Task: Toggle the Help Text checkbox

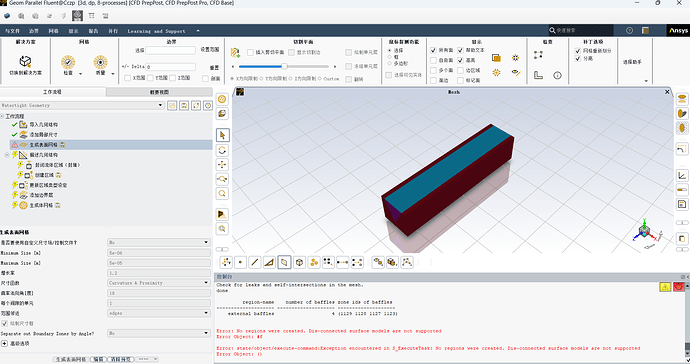Action: [x=460, y=50]
